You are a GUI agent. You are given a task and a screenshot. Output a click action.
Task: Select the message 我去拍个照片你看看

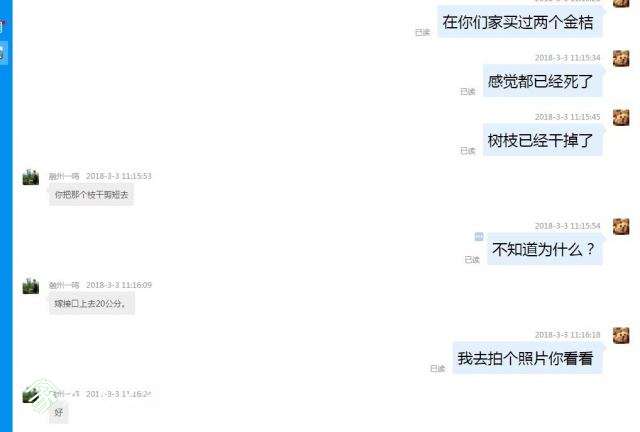(x=527, y=358)
